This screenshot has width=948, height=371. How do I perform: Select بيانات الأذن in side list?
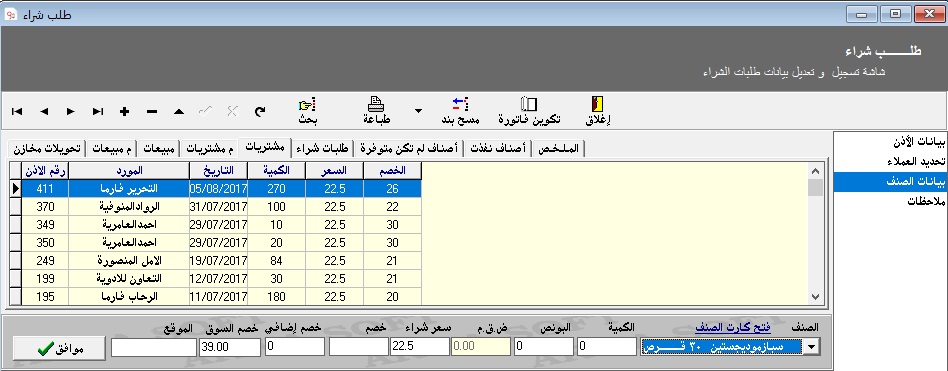click(890, 142)
